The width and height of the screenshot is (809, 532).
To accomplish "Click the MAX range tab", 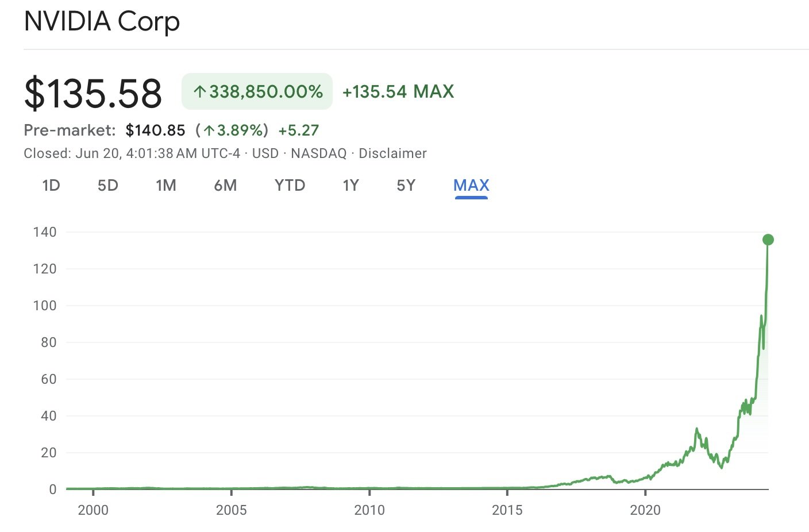I will pos(471,186).
